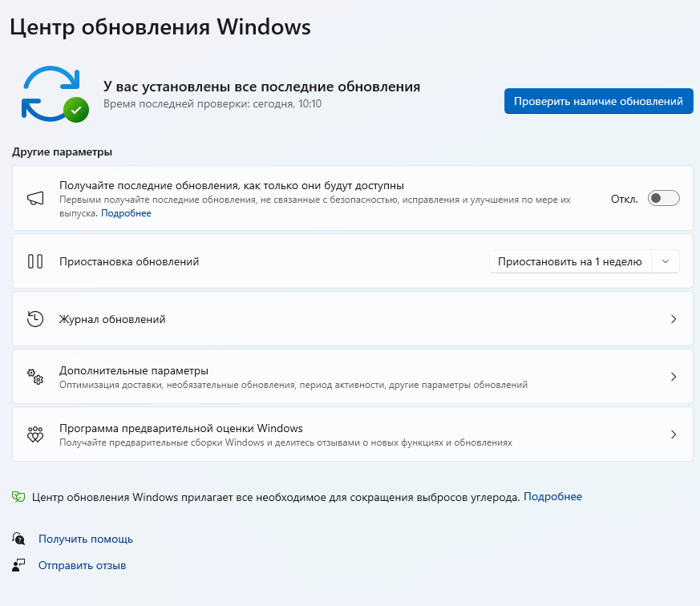Screen dimensions: 700x606
Task: Click the Дополнительные параметры title text
Action: (134, 371)
